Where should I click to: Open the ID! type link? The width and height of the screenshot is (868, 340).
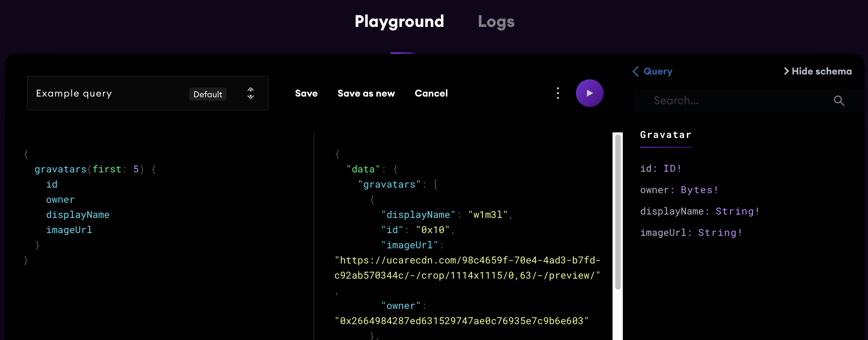[x=672, y=169]
